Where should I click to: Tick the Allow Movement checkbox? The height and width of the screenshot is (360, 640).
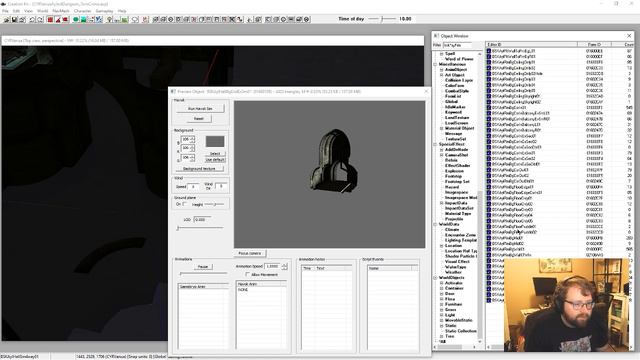[x=247, y=275]
